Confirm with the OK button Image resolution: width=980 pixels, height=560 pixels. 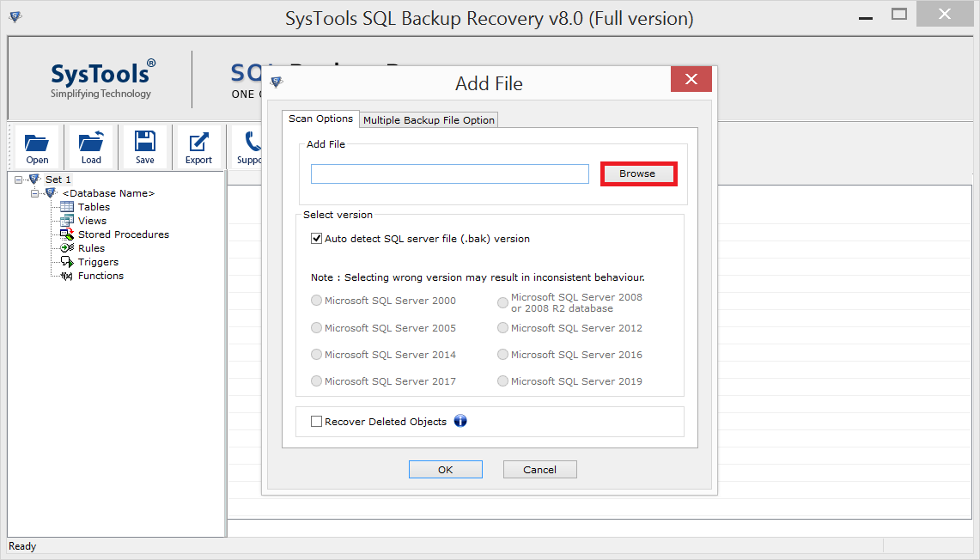446,469
